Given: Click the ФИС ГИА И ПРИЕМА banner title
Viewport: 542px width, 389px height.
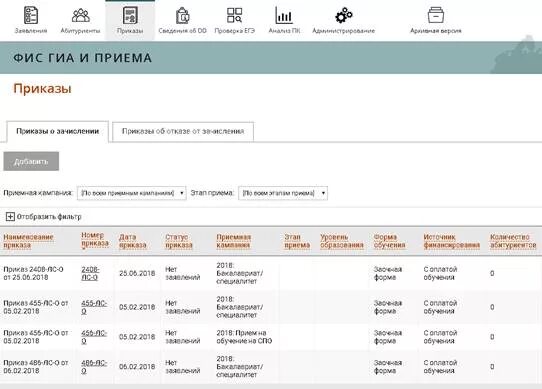Looking at the screenshot, I should coord(82,58).
